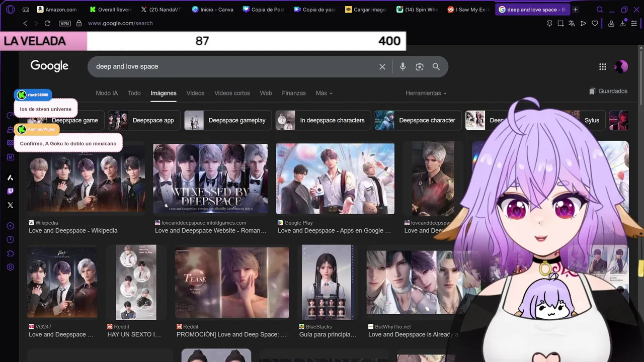
Task: Switch to the Overall Revenue tab
Action: tap(110, 10)
